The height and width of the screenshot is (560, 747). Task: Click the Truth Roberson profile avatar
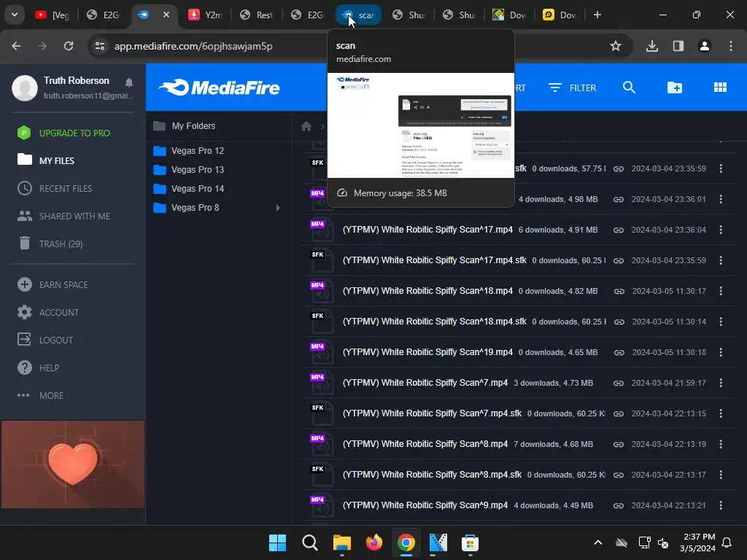pyautogui.click(x=25, y=87)
